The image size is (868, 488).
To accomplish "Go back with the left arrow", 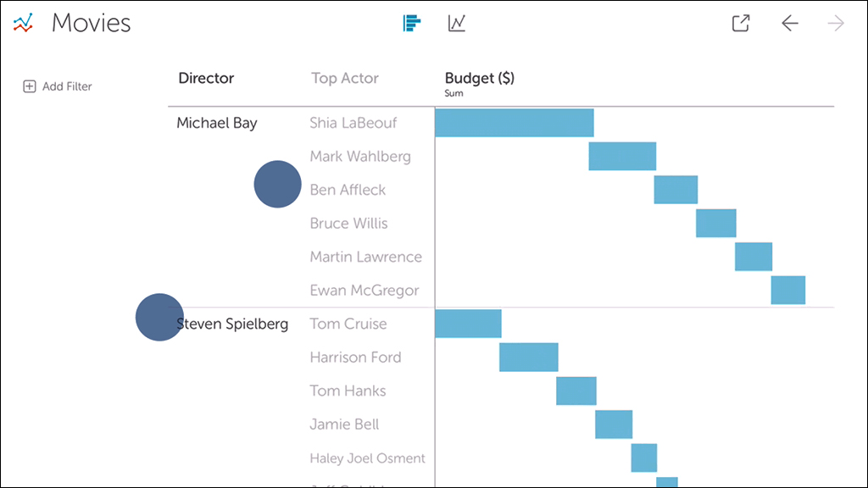I will 790,23.
